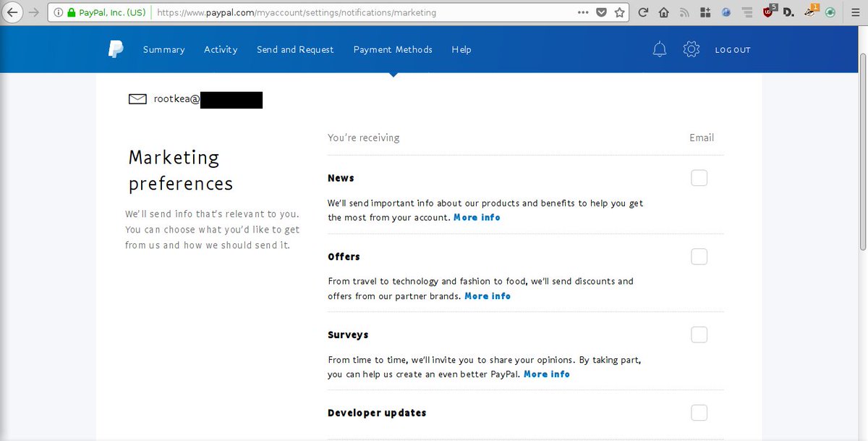Open Privacy Badger extension icon

tap(811, 11)
